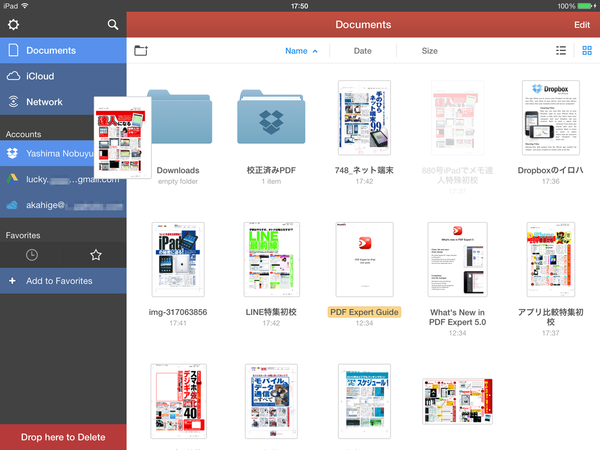Click the Downloads folder name label

pos(178,170)
